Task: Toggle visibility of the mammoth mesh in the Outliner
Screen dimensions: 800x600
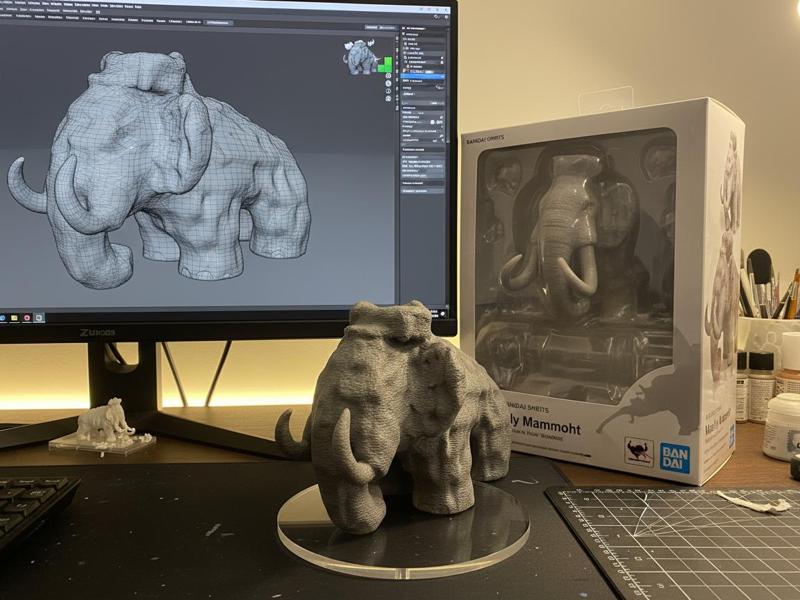Action: tap(443, 61)
